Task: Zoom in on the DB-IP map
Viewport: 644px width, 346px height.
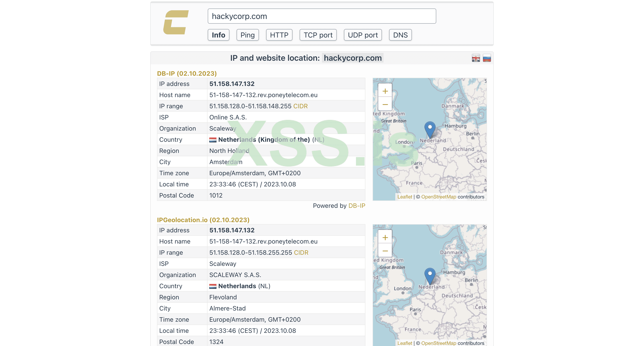Action: click(385, 91)
